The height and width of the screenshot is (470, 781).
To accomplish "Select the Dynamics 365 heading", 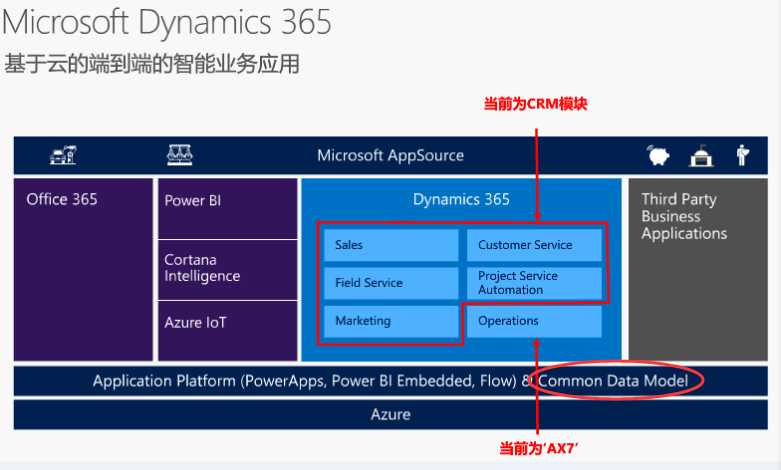I will 461,199.
